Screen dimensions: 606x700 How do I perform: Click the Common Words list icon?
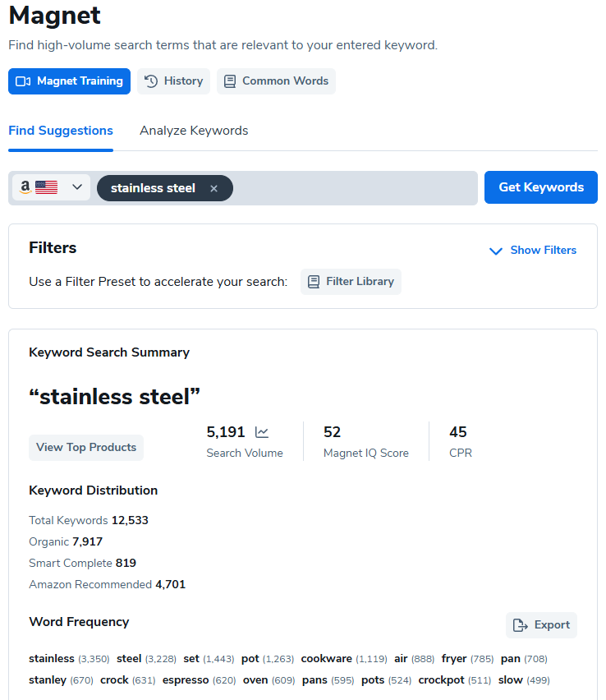coord(230,81)
